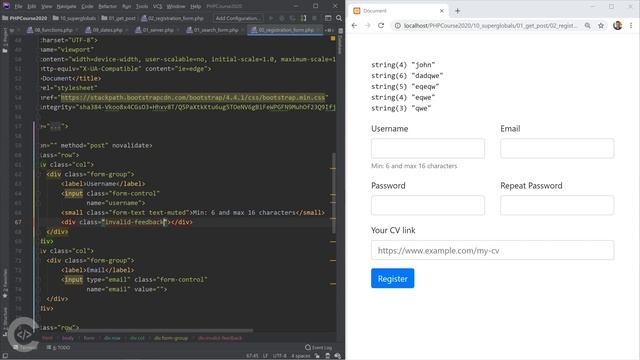Click the localhost URL address bar
This screenshot has height=360, width=640.
point(491,25)
